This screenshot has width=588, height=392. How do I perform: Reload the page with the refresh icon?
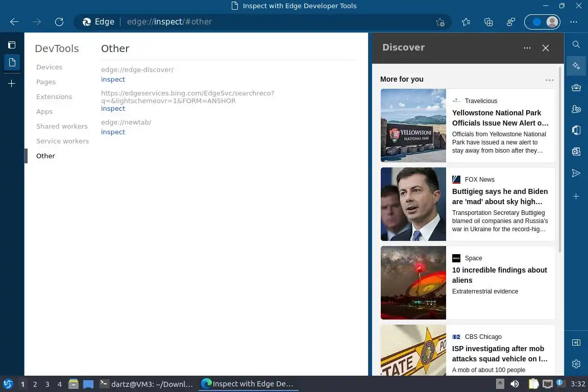(x=59, y=22)
